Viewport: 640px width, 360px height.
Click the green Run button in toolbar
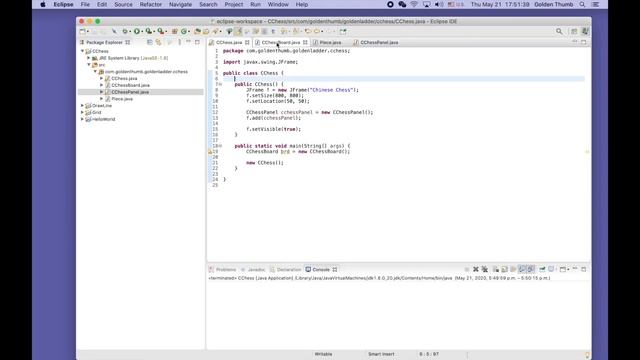pos(137,31)
